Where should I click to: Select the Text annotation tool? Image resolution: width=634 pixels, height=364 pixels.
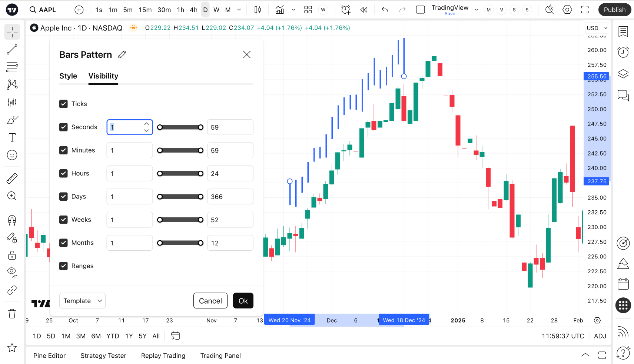point(12,137)
